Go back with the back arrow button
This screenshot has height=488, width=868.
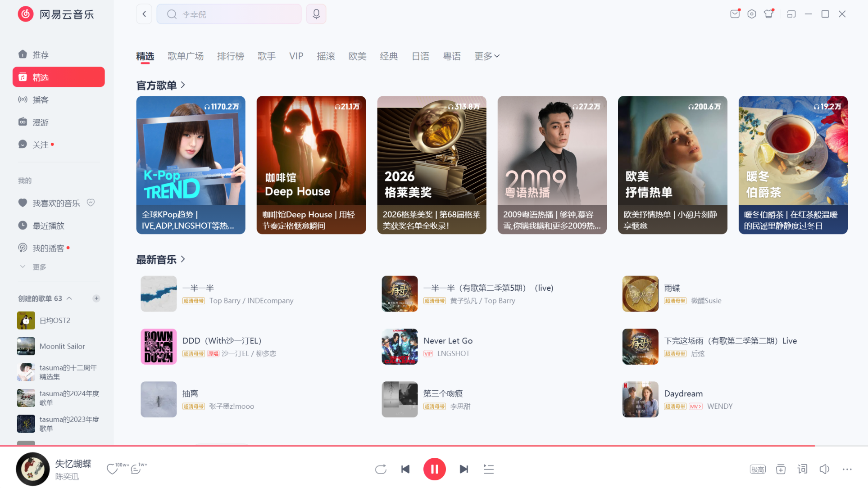(144, 14)
